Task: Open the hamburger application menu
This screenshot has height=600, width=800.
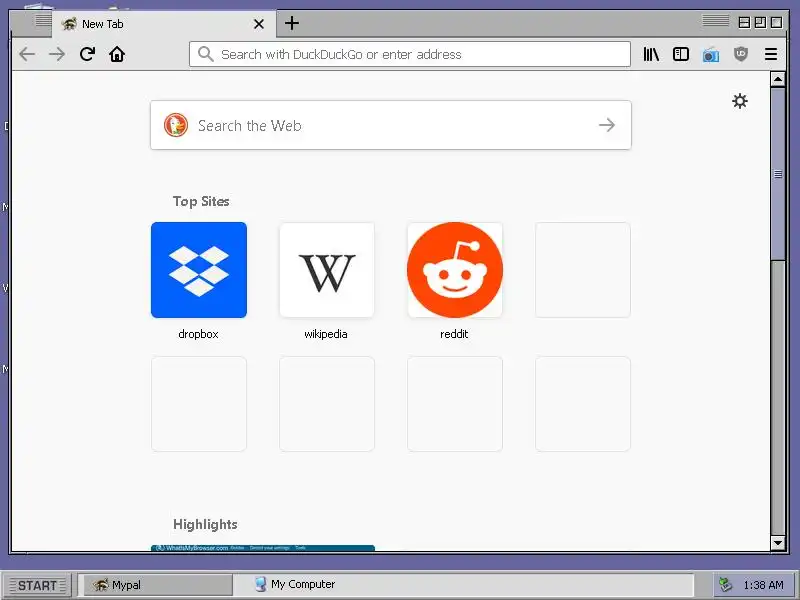Action: [x=771, y=54]
